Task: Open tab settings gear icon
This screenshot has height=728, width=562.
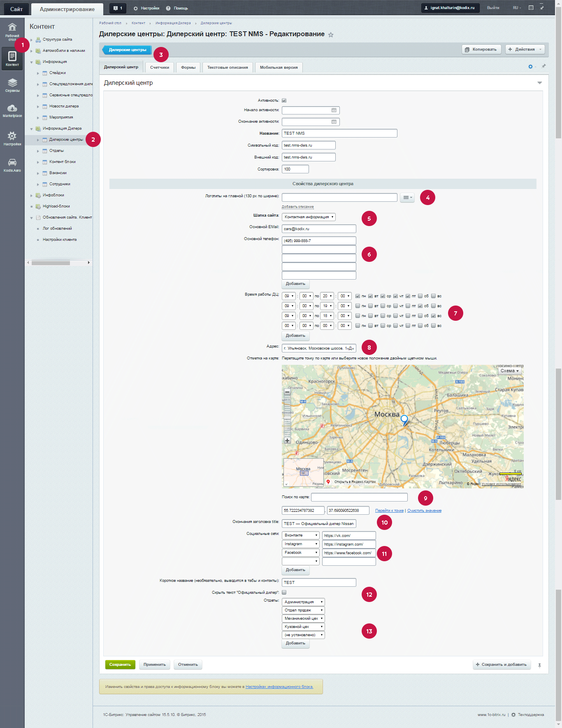Action: (x=530, y=67)
